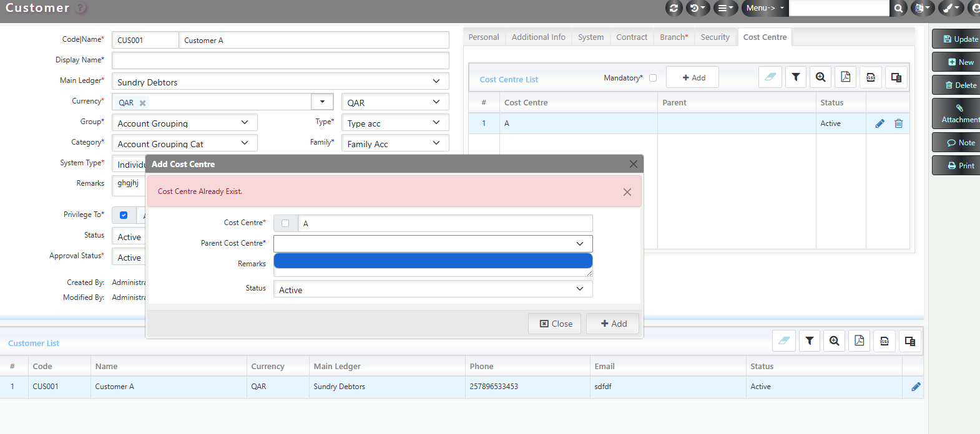Click filter funnel icon in Customer List

pos(810,340)
